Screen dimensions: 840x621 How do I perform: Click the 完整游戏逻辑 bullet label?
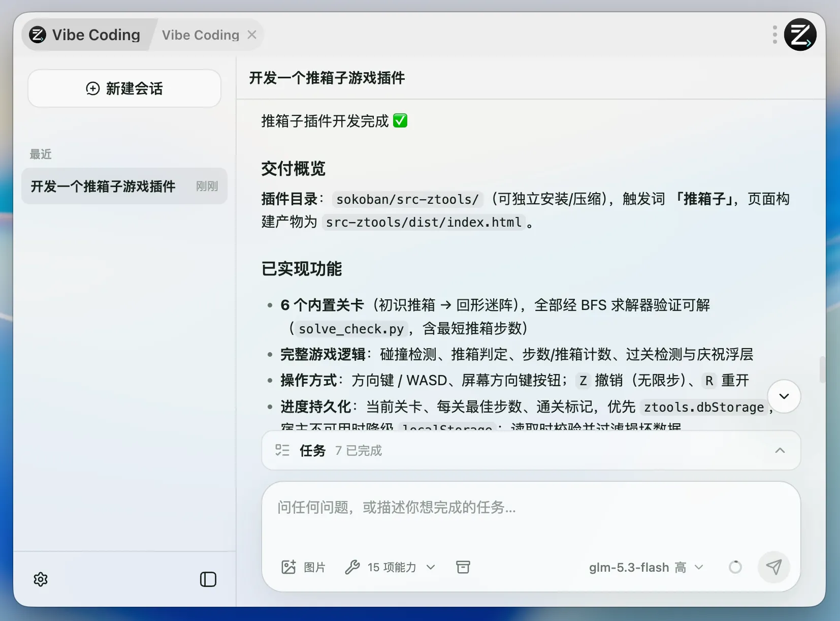pos(323,354)
